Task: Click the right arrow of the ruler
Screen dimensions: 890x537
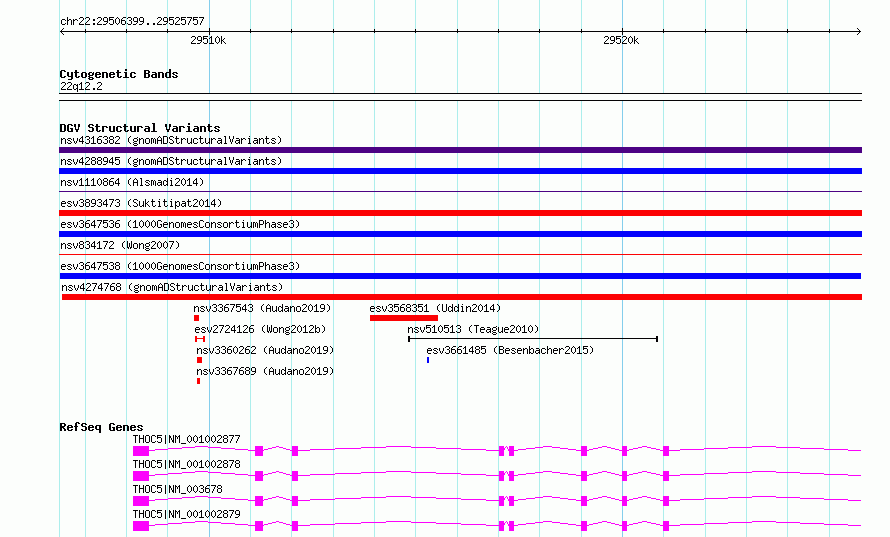Action: (859, 32)
